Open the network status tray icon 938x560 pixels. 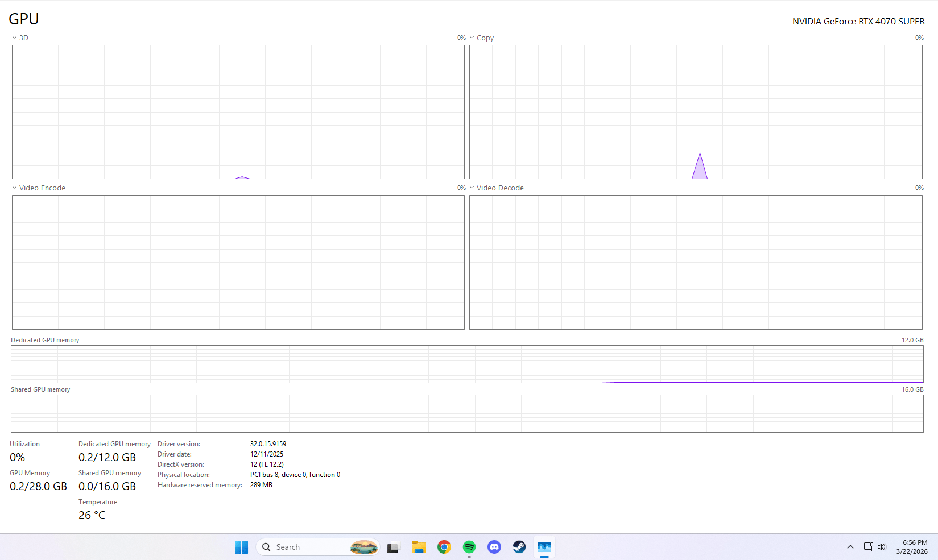tap(869, 547)
